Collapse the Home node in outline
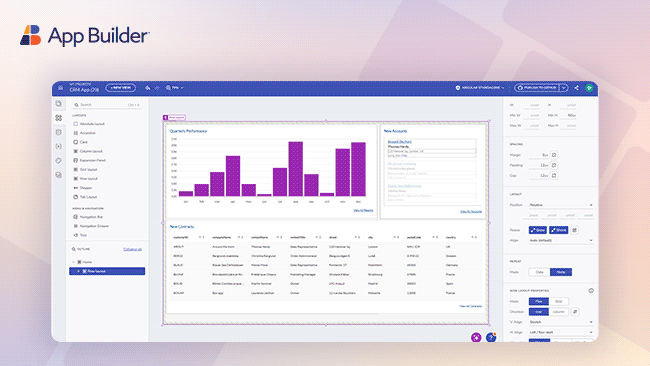The height and width of the screenshot is (366, 650). point(74,262)
